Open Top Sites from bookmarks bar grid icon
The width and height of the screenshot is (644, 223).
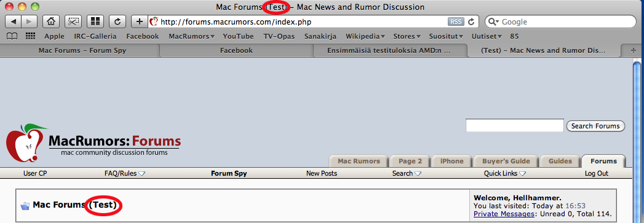tap(30, 36)
